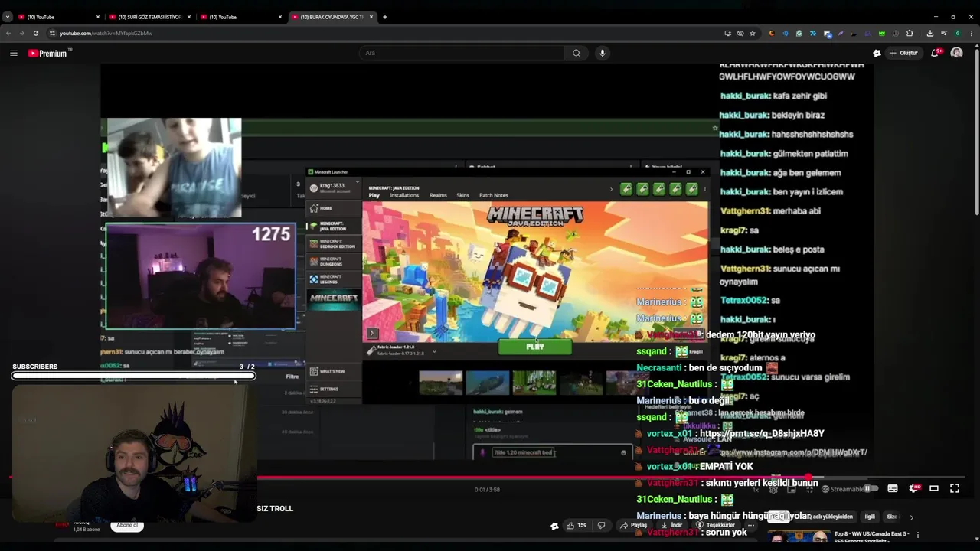Image resolution: width=980 pixels, height=551 pixels.
Task: Open options for Top 8 WW video
Action: [x=918, y=534]
